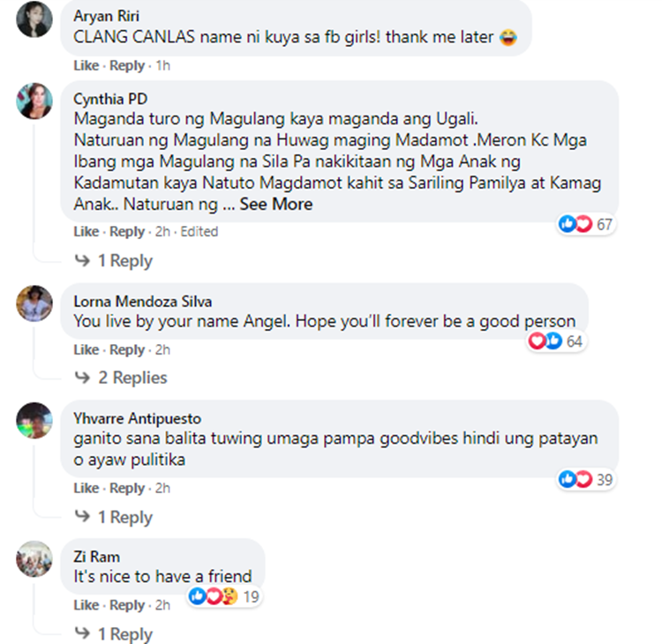The width and height of the screenshot is (662, 644).
Task: View reactions on Lorna Mendoza Silva's comment
Action: click(555, 341)
